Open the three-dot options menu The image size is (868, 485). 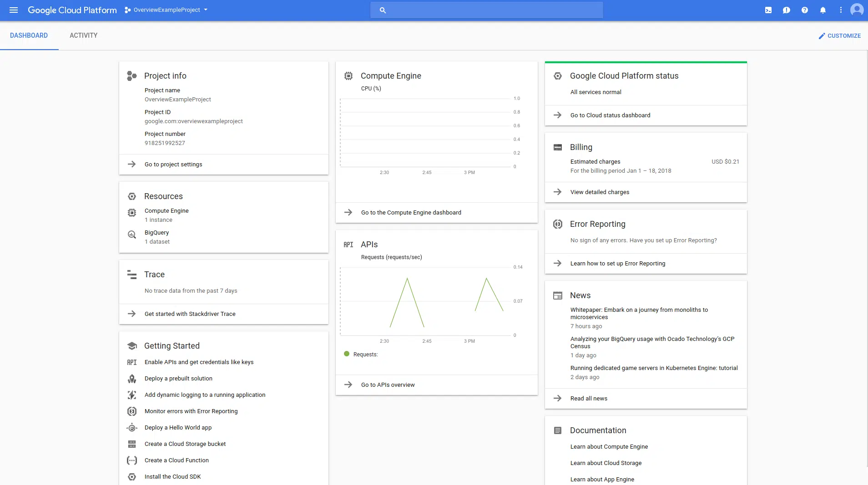pos(840,10)
